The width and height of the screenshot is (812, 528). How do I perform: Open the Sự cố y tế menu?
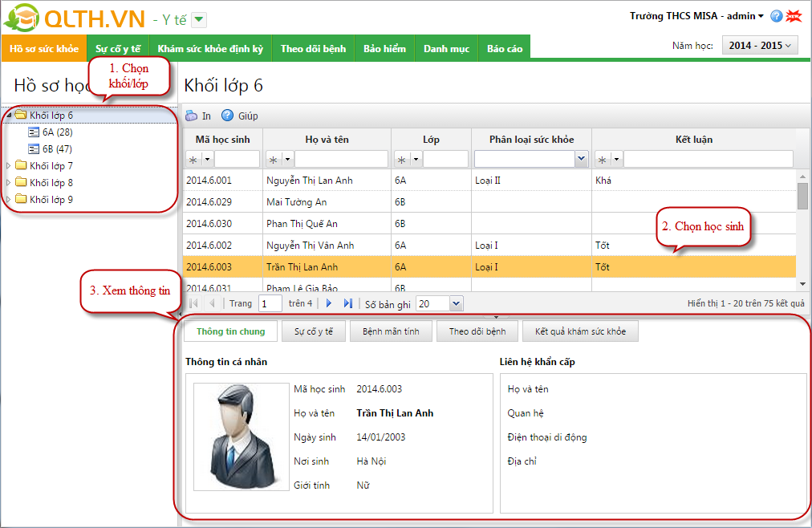point(118,49)
